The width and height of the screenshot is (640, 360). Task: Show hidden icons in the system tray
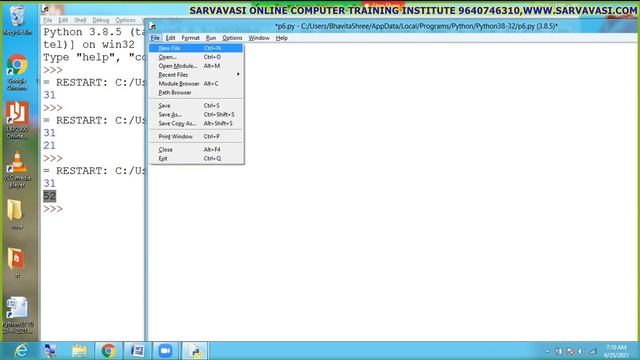(547, 351)
